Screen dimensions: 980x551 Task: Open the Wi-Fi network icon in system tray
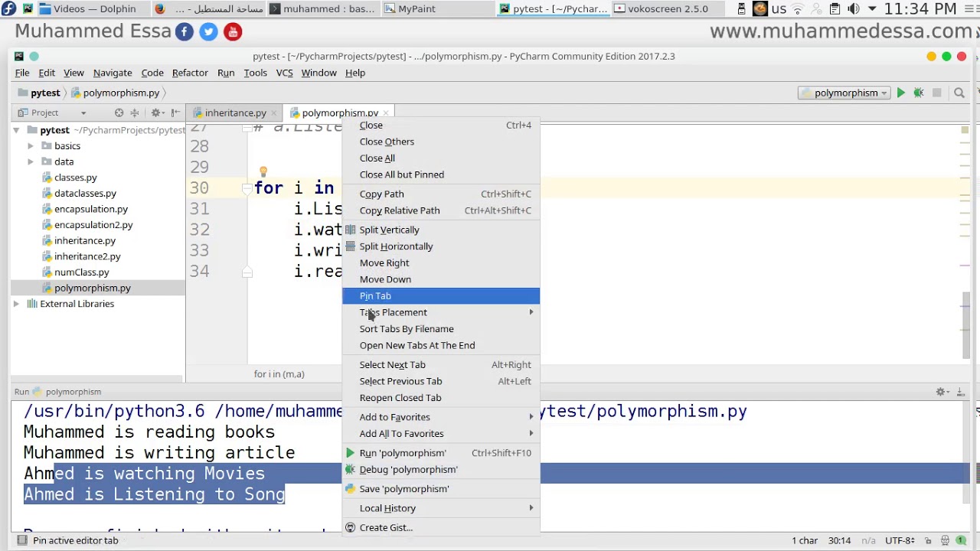point(798,9)
